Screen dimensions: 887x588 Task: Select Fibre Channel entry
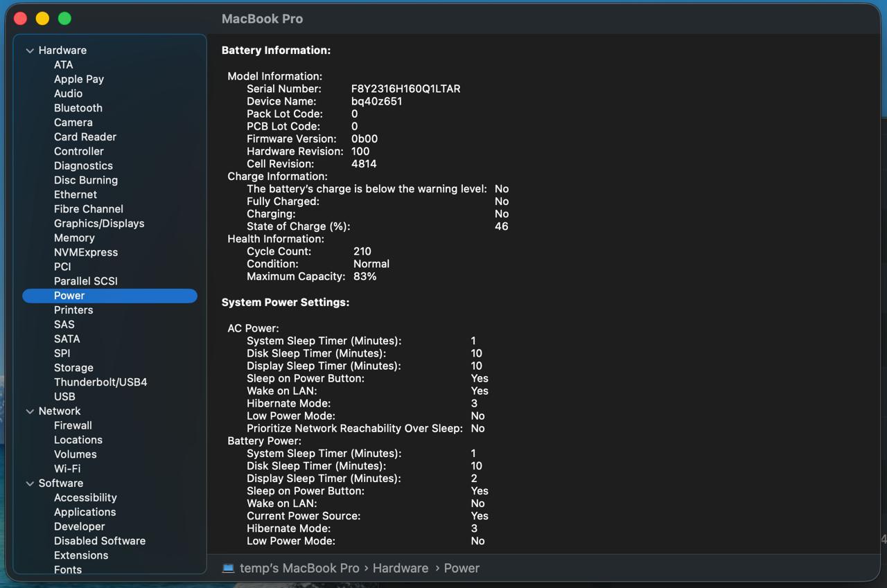click(89, 209)
